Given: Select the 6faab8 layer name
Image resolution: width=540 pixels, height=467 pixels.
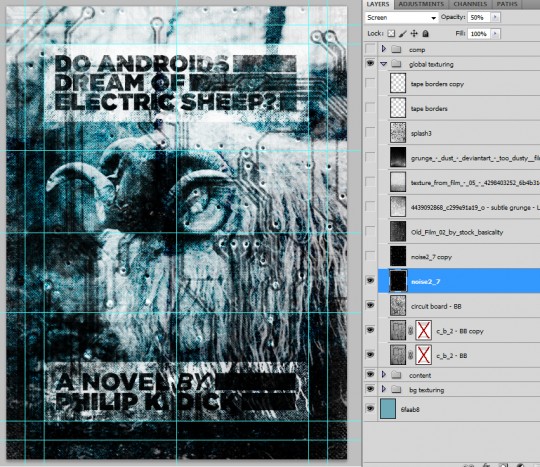Looking at the screenshot, I should [x=410, y=409].
